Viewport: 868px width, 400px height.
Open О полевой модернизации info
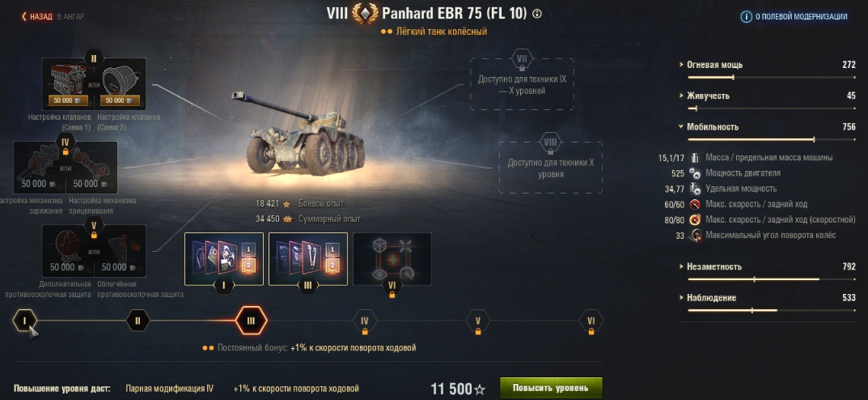pyautogui.click(x=794, y=17)
